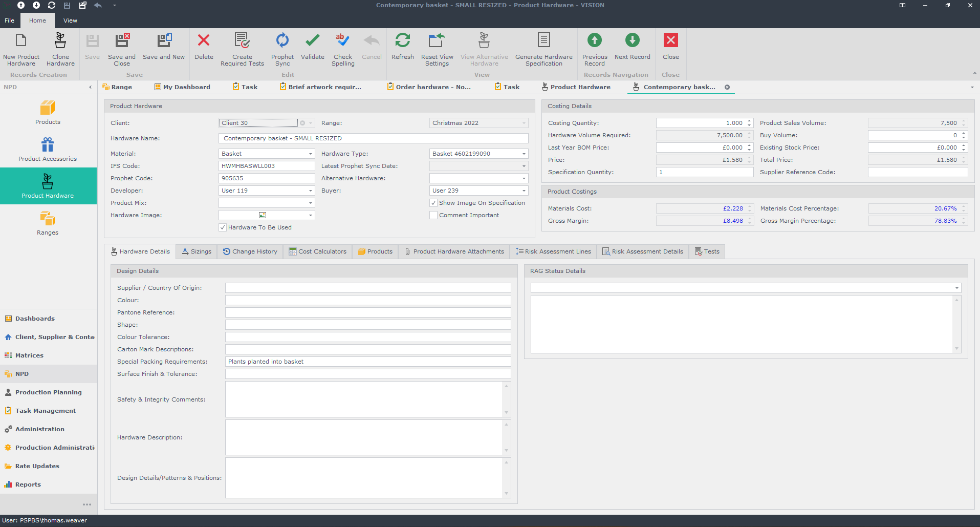Adjust Last Year BOM Price spinner
Screen dimensions: 980x527
coord(749,147)
